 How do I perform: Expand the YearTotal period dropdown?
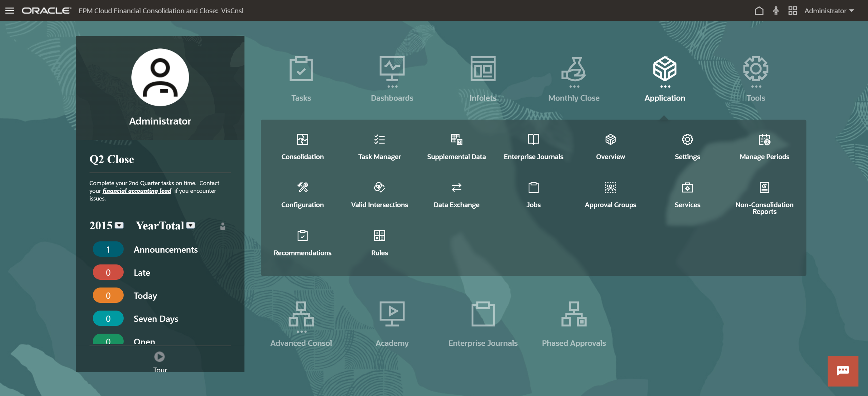[191, 225]
